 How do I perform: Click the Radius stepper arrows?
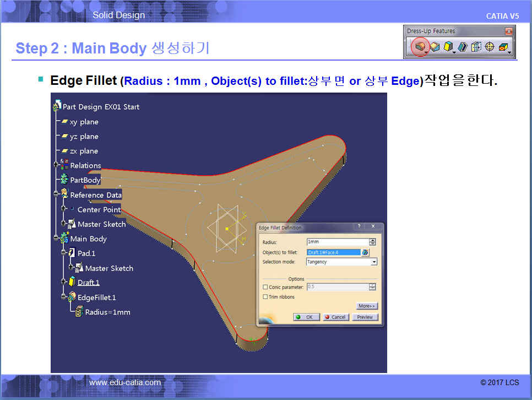coord(373,242)
